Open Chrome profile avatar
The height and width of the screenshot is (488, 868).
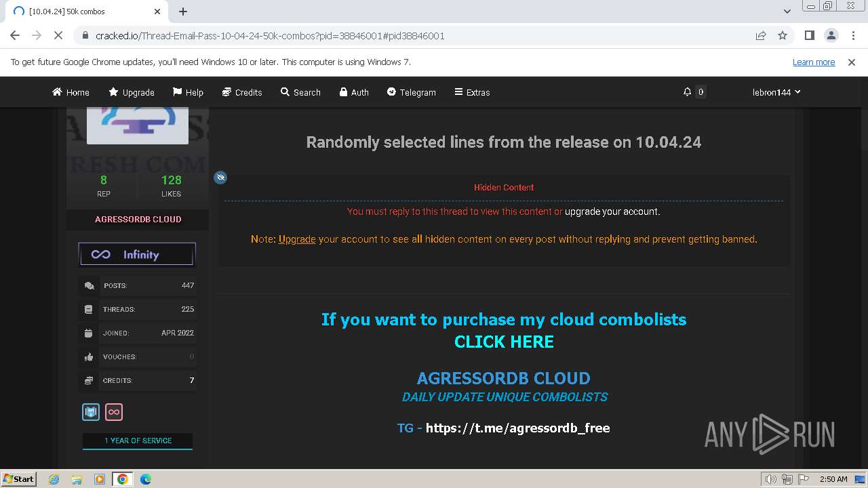click(x=831, y=36)
